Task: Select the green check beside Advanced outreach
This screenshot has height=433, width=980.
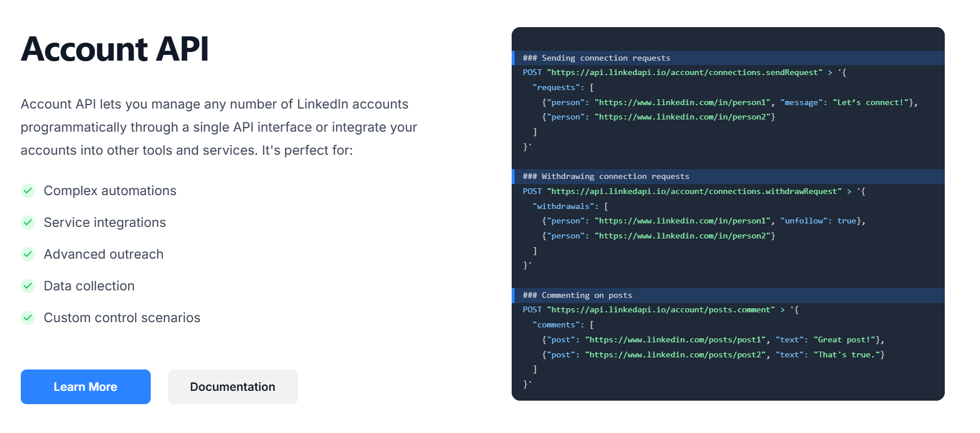Action: coord(28,254)
